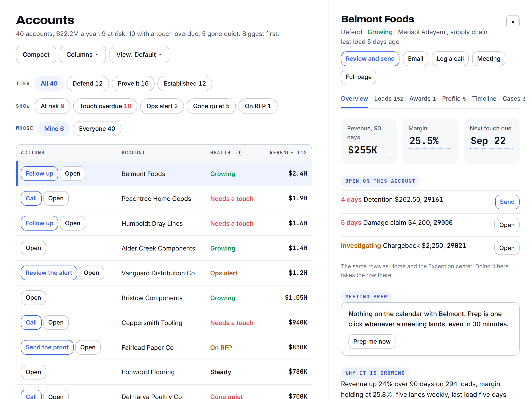Viewport: 532px width, 399px height.
Task: Select Mine 6 ownership filter
Action: [54, 129]
